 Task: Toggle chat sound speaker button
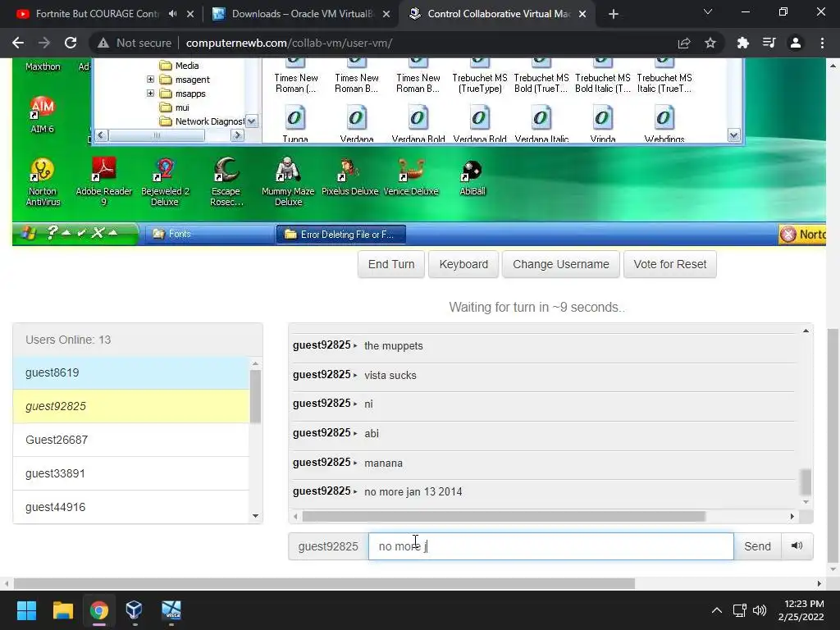click(797, 546)
